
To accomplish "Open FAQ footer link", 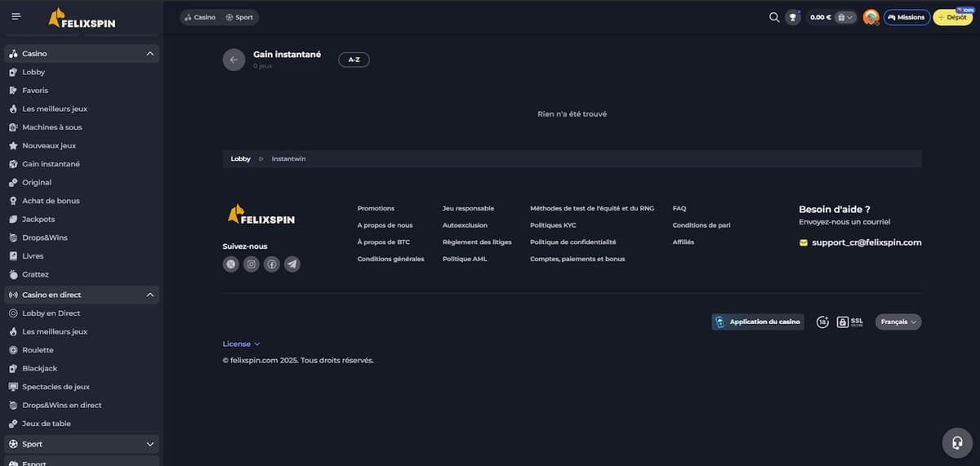I will (x=679, y=209).
